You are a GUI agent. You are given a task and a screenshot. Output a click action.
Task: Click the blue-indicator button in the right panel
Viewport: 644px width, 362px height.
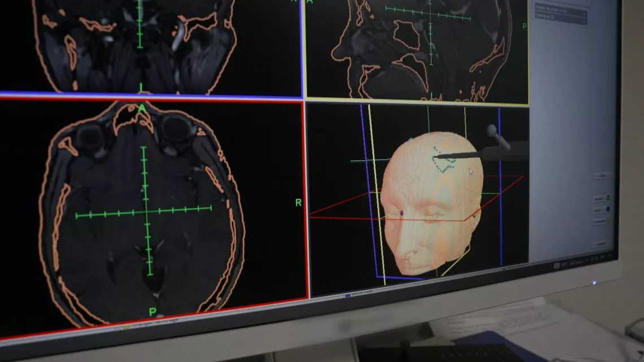602,210
